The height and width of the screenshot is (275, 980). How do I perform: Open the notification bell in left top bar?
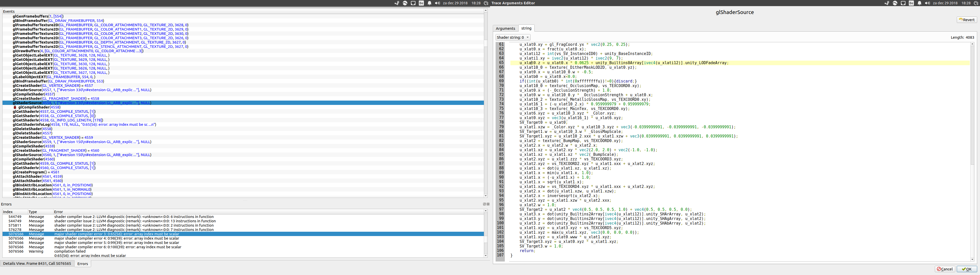(x=430, y=3)
